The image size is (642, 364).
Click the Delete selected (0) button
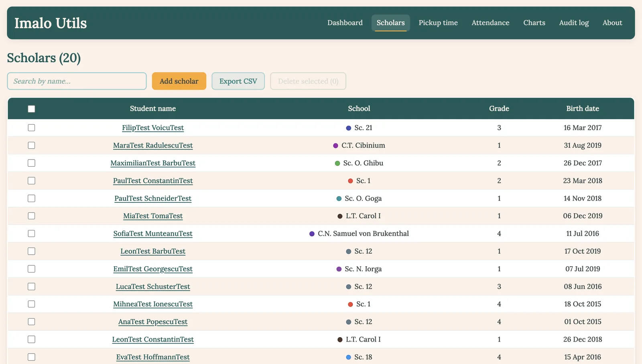click(308, 81)
